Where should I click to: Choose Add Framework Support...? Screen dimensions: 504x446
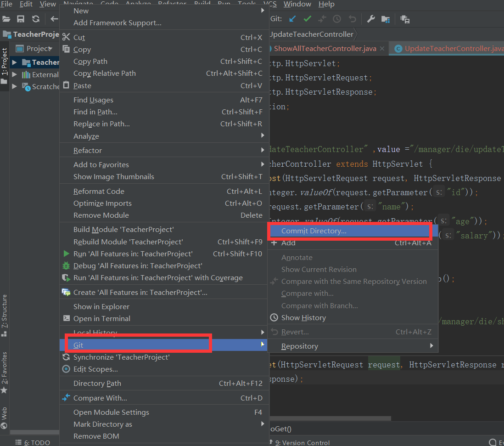point(164,23)
